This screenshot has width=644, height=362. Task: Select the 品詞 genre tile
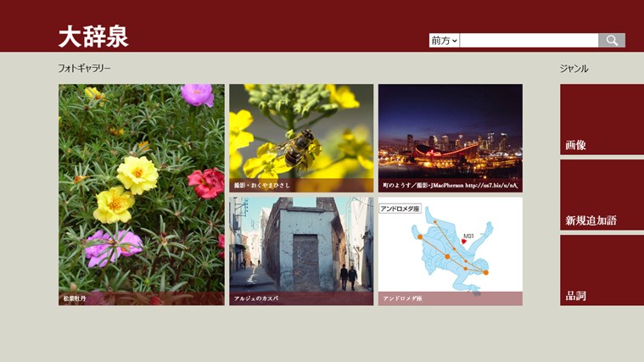click(x=602, y=270)
